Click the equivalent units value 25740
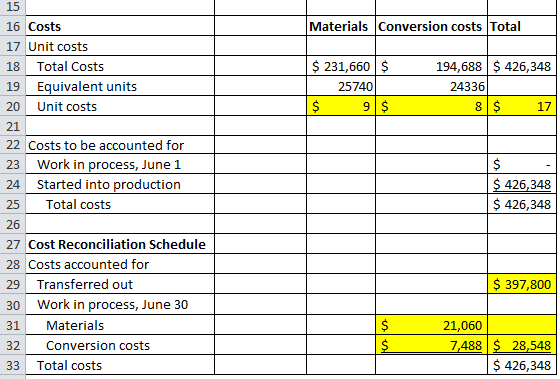Screen dimensions: 560x379 (341, 86)
